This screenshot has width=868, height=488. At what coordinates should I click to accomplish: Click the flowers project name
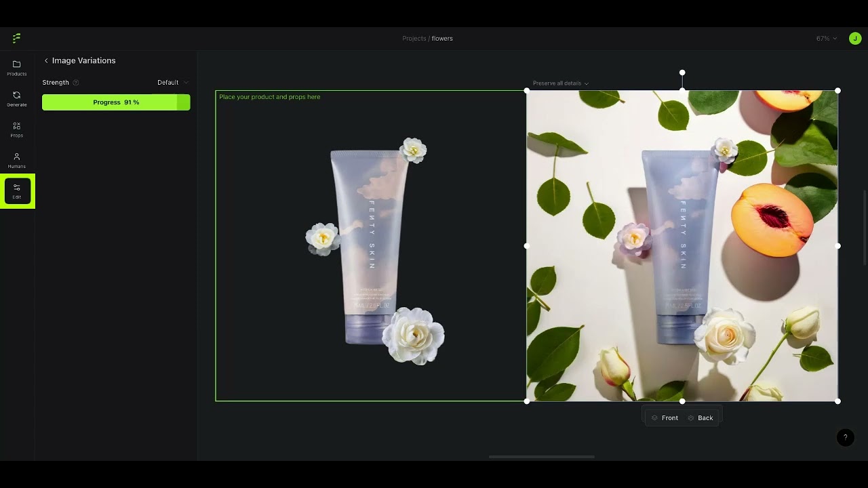coord(442,39)
